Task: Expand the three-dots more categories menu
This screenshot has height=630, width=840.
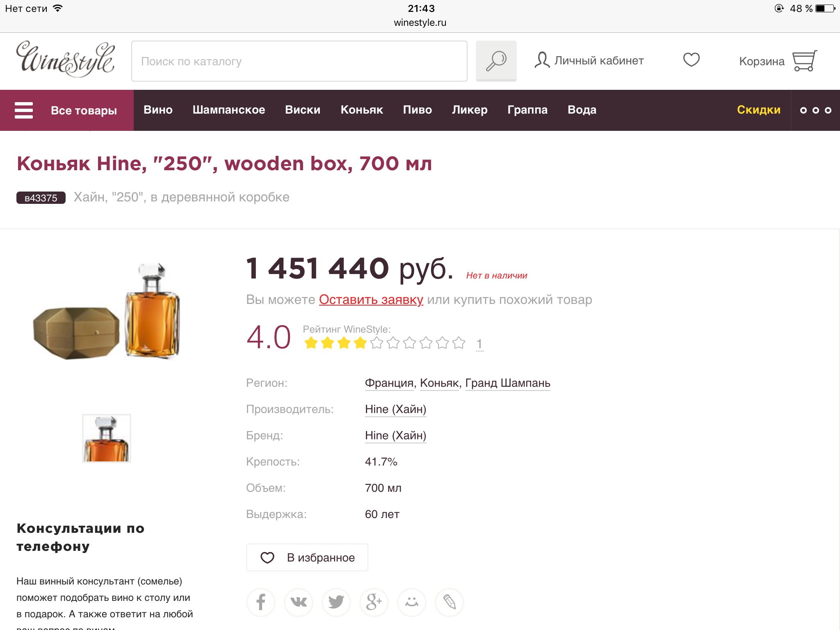Action: (x=815, y=110)
